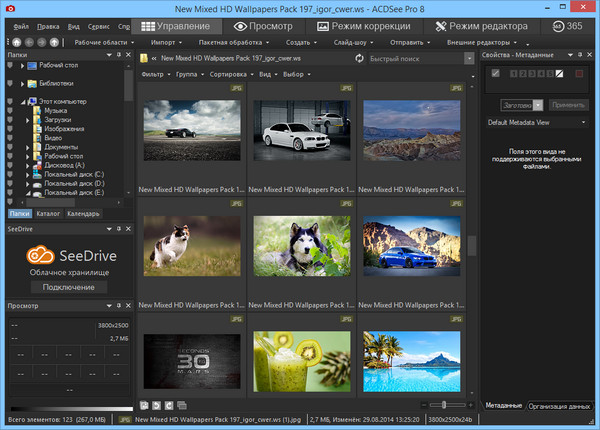Click the Применить button
The width and height of the screenshot is (600, 430).
point(568,104)
